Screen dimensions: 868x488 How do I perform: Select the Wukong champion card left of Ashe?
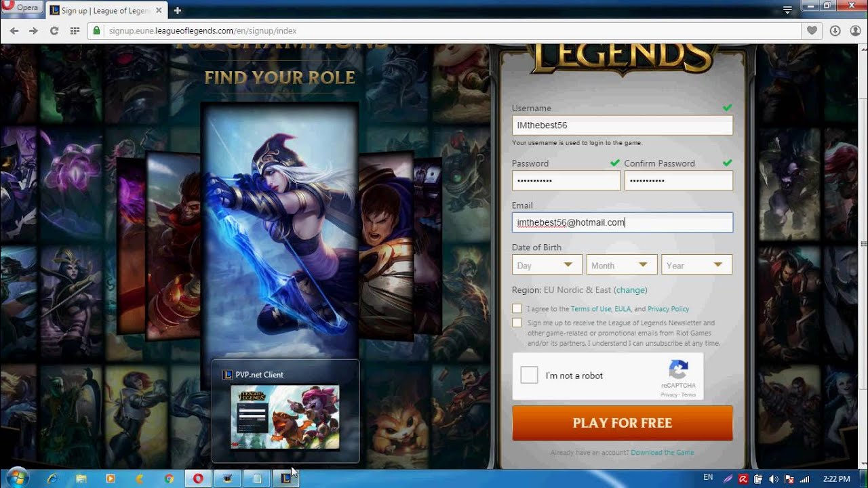pyautogui.click(x=174, y=244)
